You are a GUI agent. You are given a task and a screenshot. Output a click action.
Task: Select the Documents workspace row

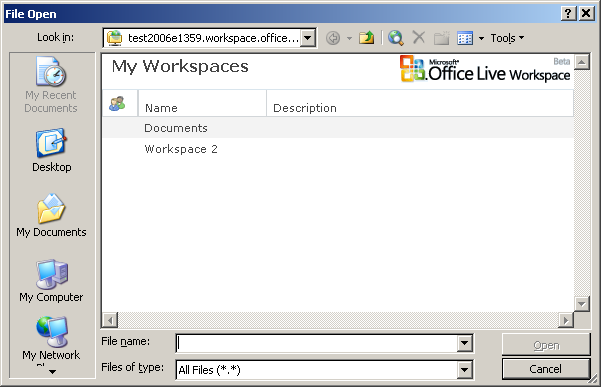pyautogui.click(x=338, y=128)
